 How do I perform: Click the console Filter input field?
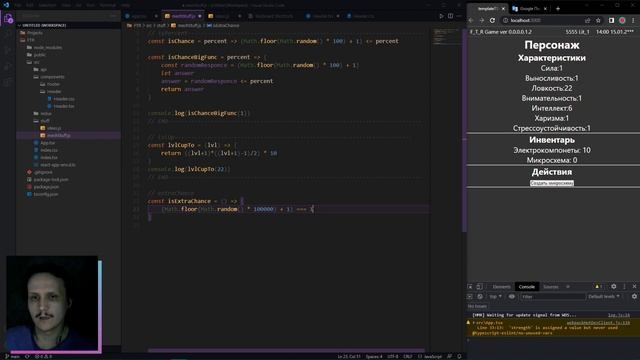[x=552, y=297]
